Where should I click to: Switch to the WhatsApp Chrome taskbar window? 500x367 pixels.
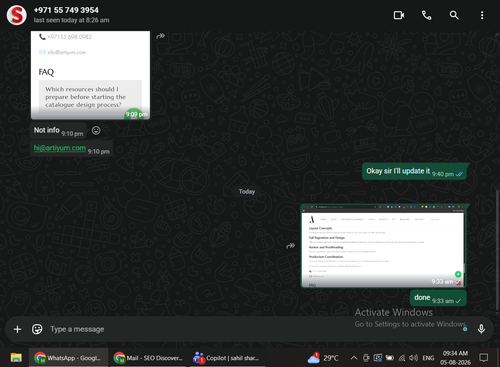(x=68, y=358)
